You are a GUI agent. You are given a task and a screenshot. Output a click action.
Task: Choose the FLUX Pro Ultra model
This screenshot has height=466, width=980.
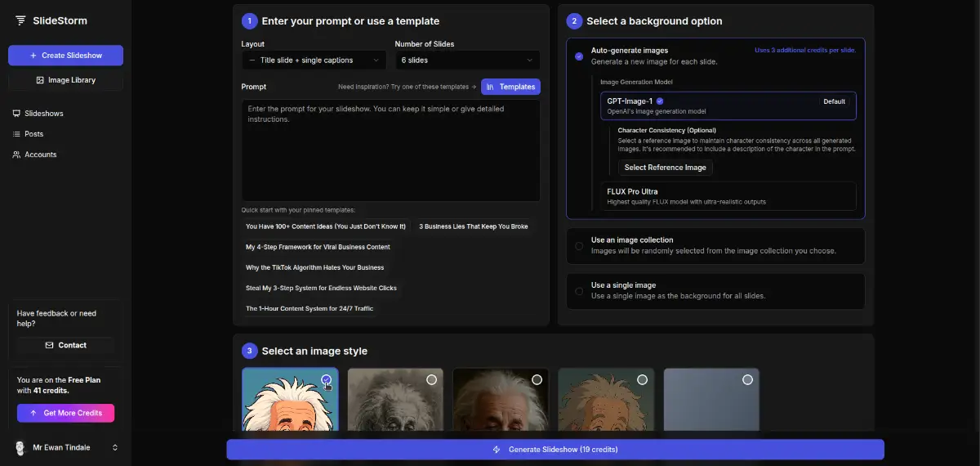tap(727, 196)
